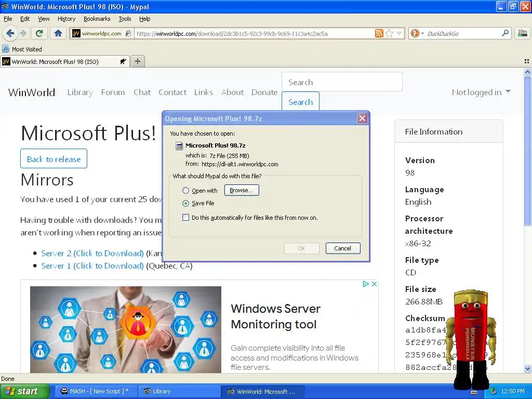532x399 pixels.
Task: Click the pin icon on the WinWorld tab
Action: click(123, 61)
